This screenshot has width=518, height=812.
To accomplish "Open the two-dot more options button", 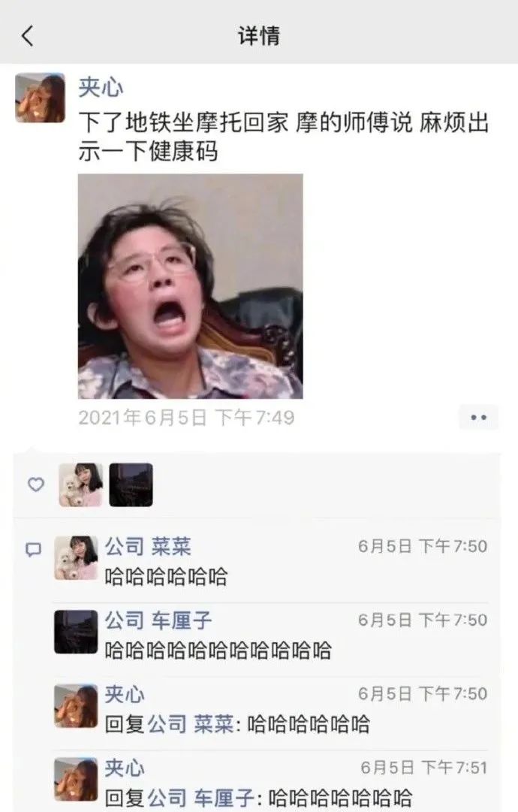I will click(479, 418).
